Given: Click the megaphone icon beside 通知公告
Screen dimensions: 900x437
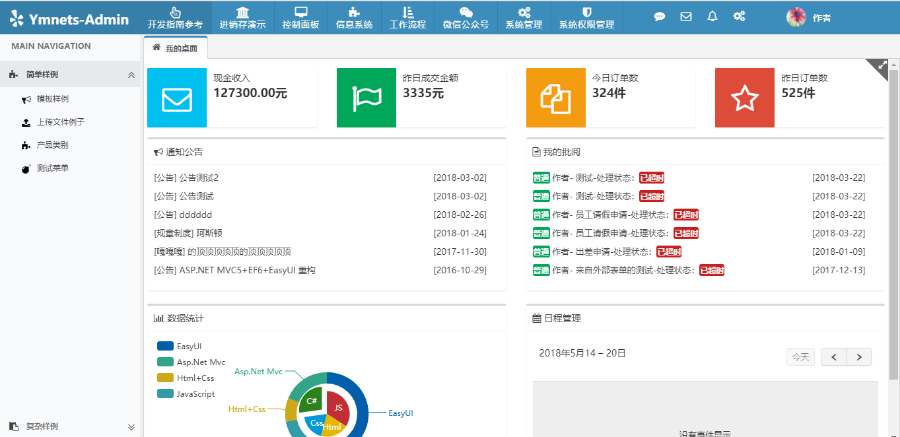Looking at the screenshot, I should pos(159,152).
